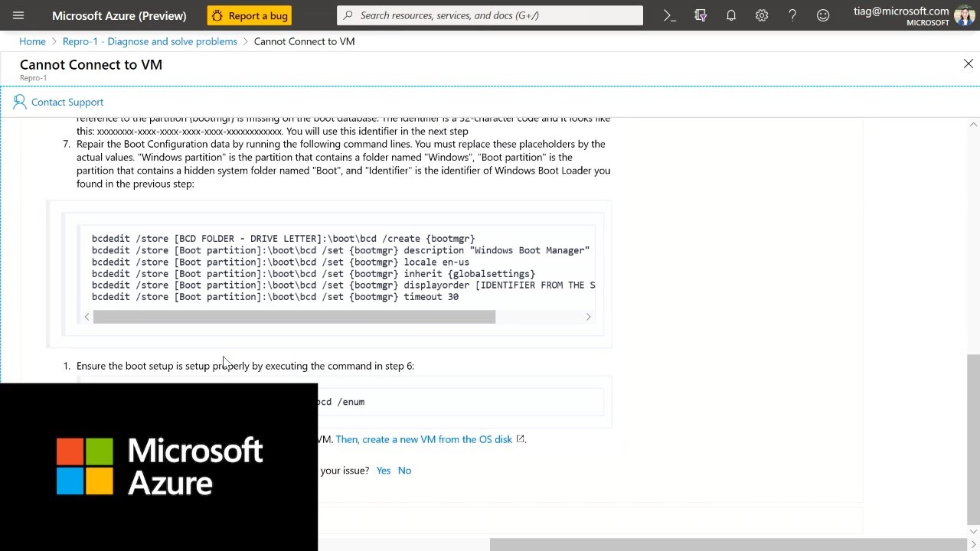Open Repro-1 - Diagnose and solve problems breadcrumb

150,41
